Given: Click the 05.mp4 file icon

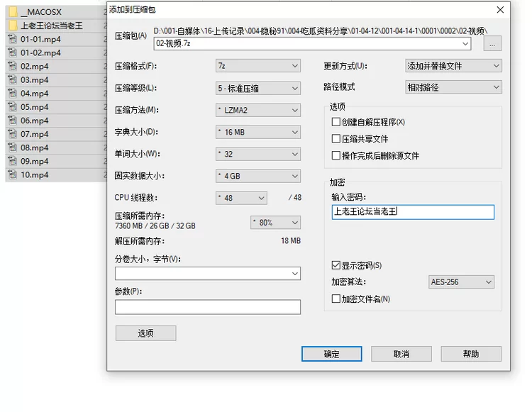Looking at the screenshot, I should (13, 107).
